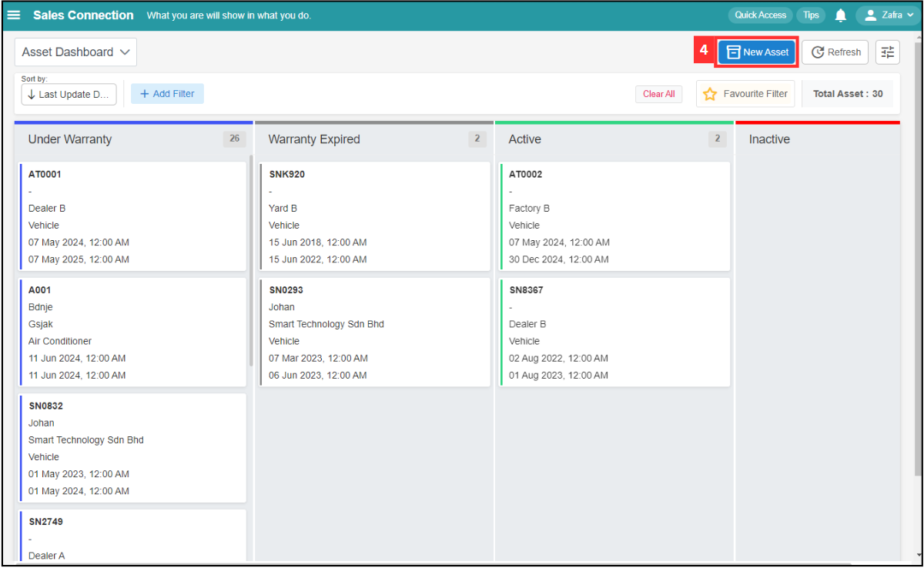Open Zafra user account menu
924x568 pixels.
click(888, 15)
